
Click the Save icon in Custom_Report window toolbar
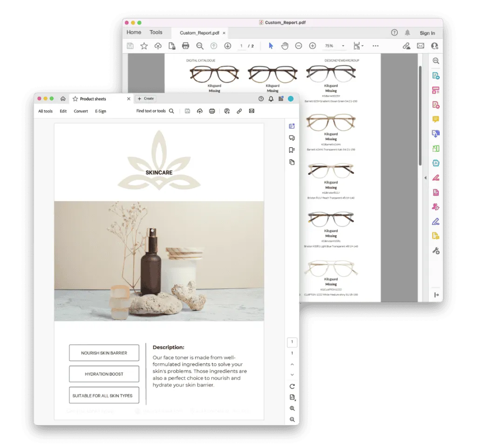(130, 46)
